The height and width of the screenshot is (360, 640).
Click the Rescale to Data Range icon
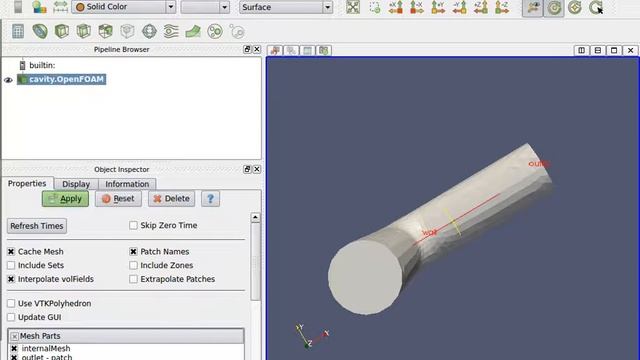coord(60,7)
